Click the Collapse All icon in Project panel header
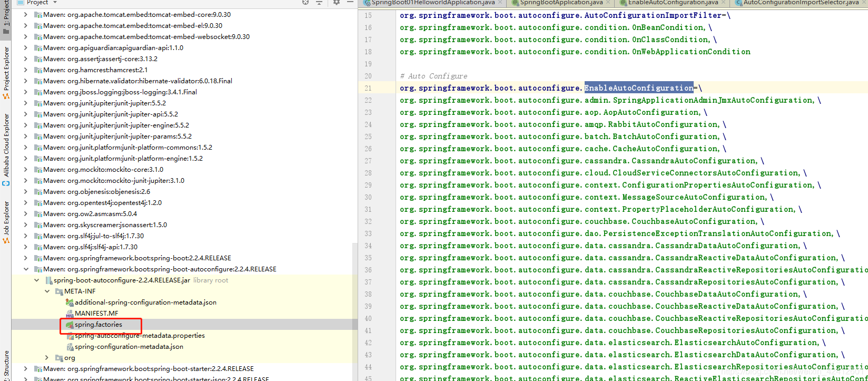Viewport: 868px width, 381px height. [319, 2]
